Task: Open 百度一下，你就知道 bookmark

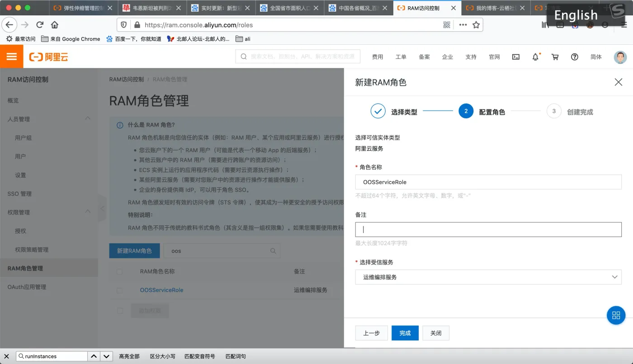Action: click(x=134, y=39)
